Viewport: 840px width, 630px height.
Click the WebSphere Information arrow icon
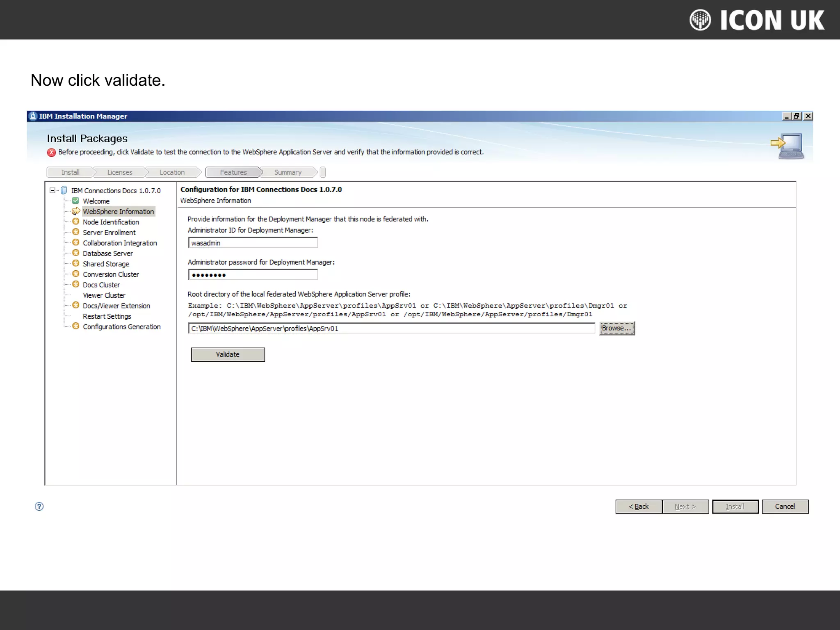(76, 211)
